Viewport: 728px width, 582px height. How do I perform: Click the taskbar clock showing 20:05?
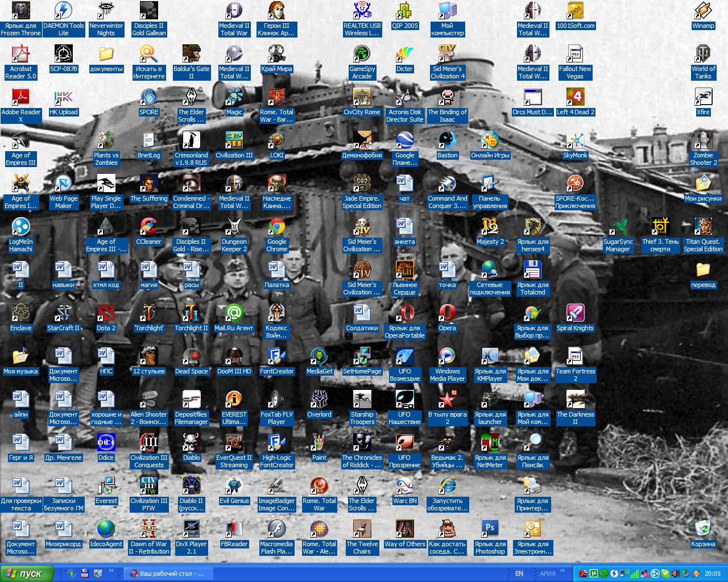(712, 573)
